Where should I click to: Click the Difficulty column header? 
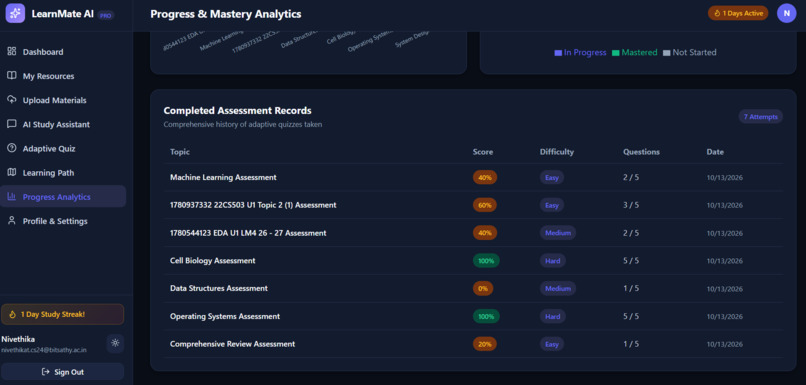pyautogui.click(x=557, y=152)
